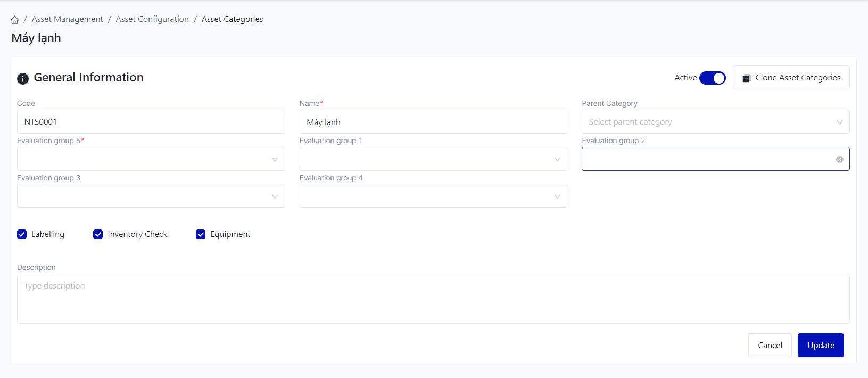Toggle the Active switch off
This screenshot has width=868, height=378.
pos(712,78)
